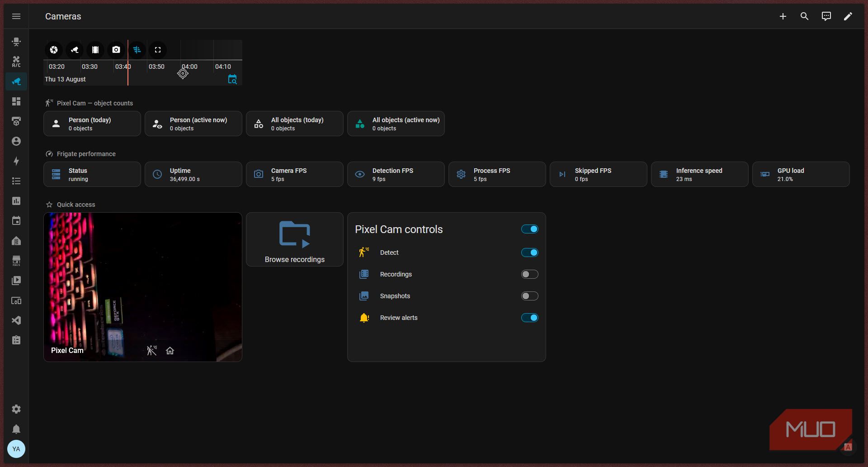Open the YA user profile avatar
This screenshot has height=467, width=868.
pyautogui.click(x=16, y=449)
